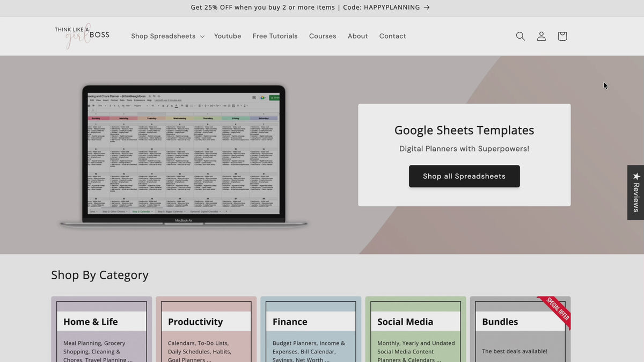Click the Think Like a Girl Boss logo
The height and width of the screenshot is (362, 644).
point(82,36)
